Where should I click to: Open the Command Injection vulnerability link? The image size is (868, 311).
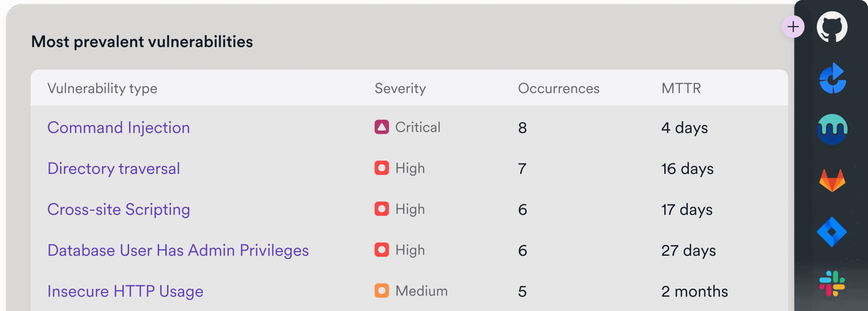(x=118, y=128)
